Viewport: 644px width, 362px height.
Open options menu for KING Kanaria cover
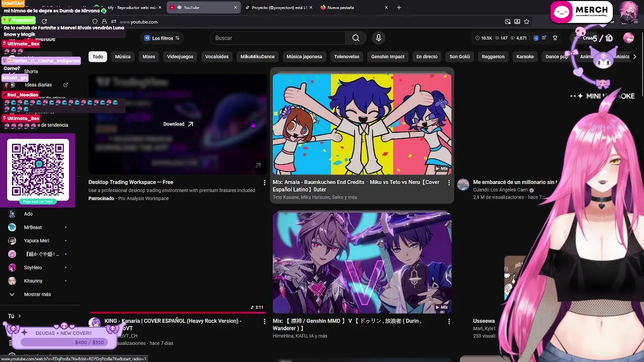265,321
